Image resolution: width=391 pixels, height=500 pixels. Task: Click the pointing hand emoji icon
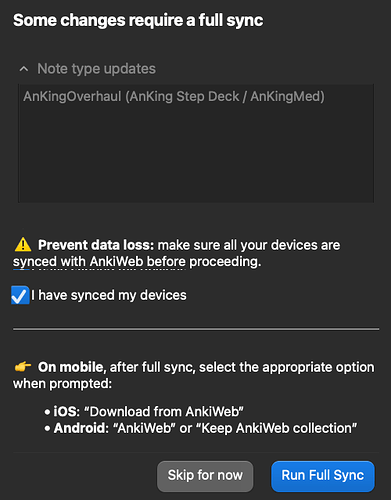pyautogui.click(x=23, y=367)
